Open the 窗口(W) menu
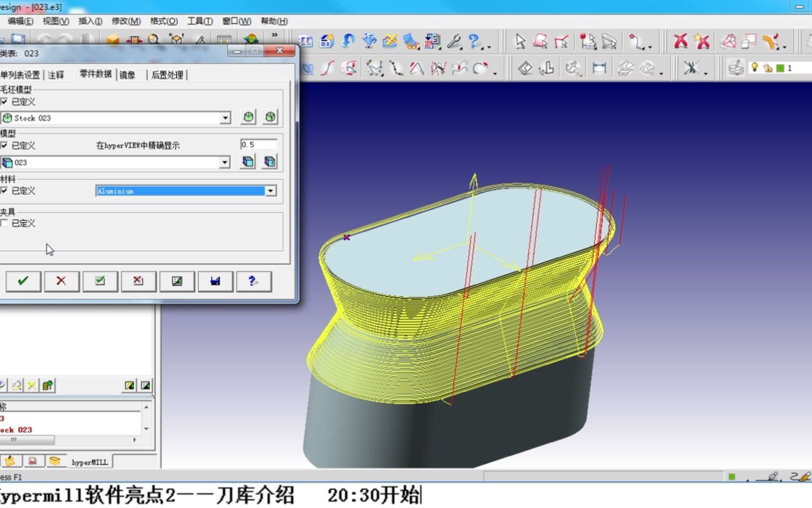The height and width of the screenshot is (508, 812). (236, 21)
